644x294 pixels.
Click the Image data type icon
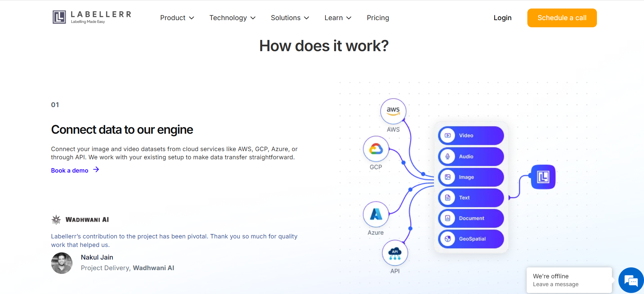click(x=448, y=177)
